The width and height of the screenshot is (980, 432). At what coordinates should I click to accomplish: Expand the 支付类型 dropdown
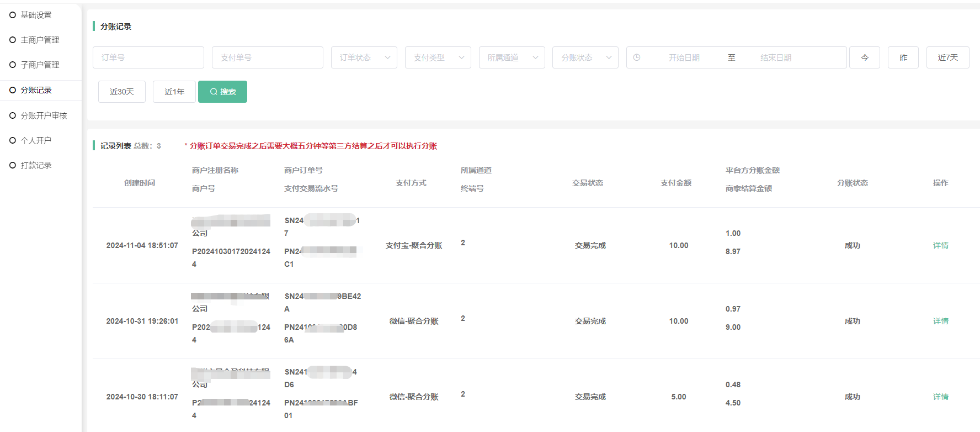point(438,57)
